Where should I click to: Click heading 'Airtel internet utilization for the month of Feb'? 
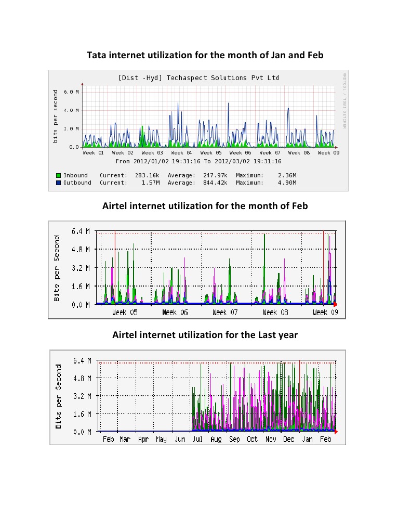coord(205,206)
